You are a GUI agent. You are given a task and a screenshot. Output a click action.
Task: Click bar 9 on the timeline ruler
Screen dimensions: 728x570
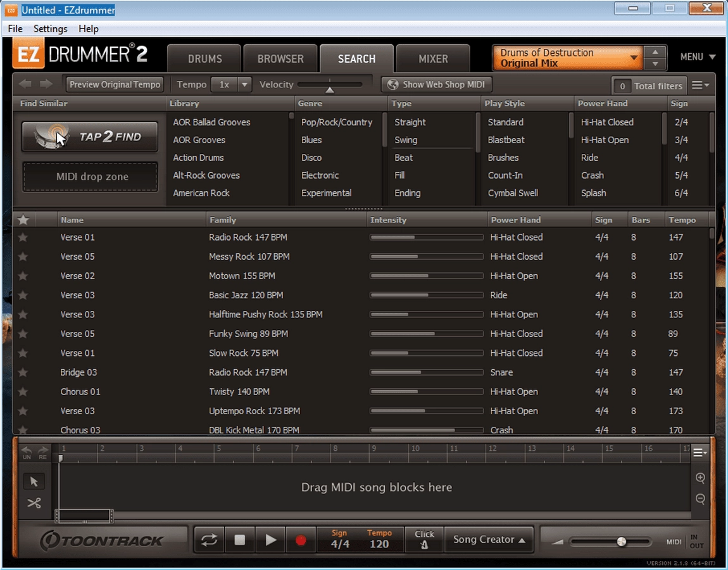point(373,449)
